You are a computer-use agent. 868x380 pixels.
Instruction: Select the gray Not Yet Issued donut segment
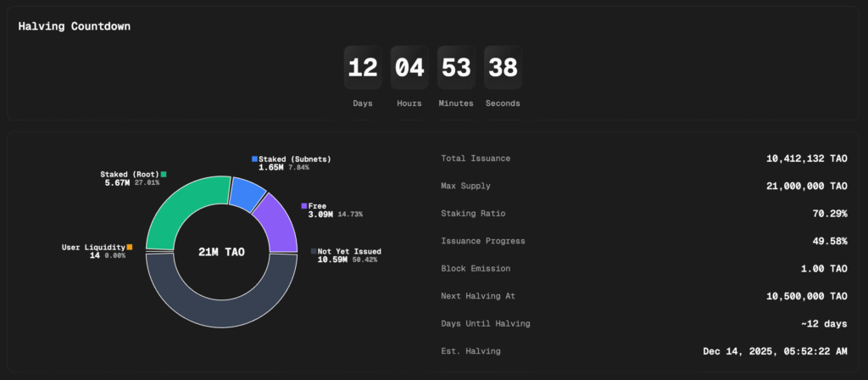click(x=222, y=310)
